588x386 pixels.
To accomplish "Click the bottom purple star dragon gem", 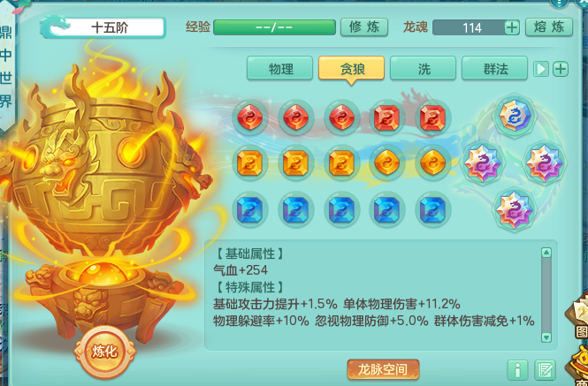I will pyautogui.click(x=514, y=209).
